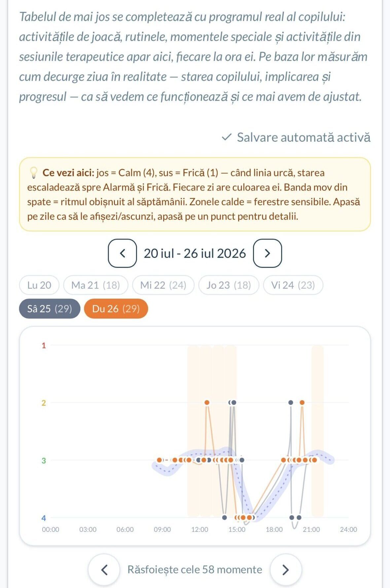This screenshot has height=588, width=390.
Task: Toggle Sâ 25 day visibility
Action: tap(50, 309)
